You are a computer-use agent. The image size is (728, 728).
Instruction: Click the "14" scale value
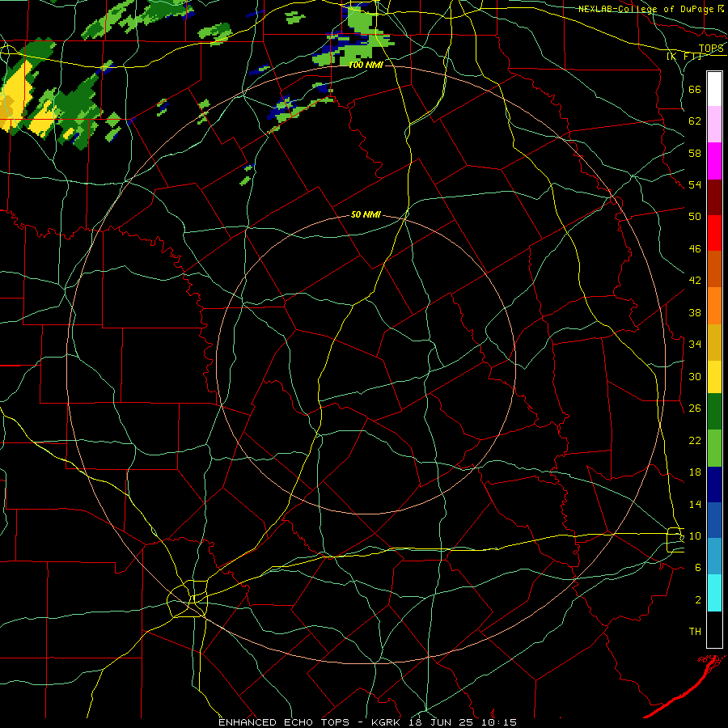pyautogui.click(x=695, y=504)
